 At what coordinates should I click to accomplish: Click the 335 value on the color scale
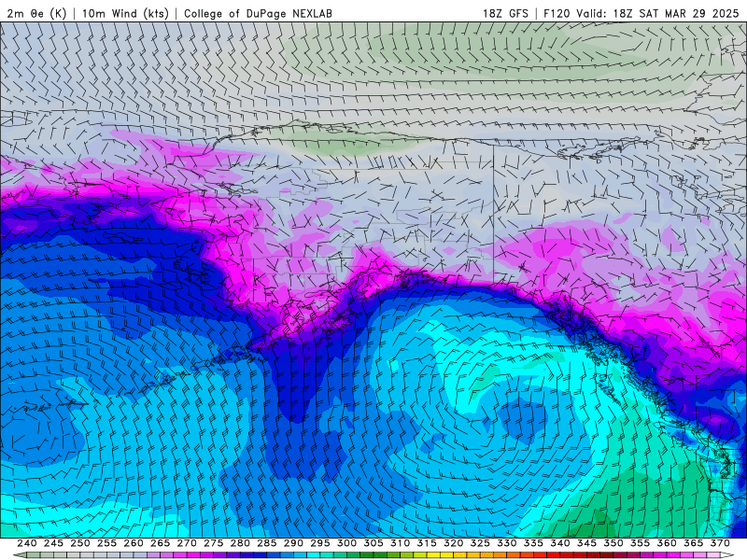533,543
